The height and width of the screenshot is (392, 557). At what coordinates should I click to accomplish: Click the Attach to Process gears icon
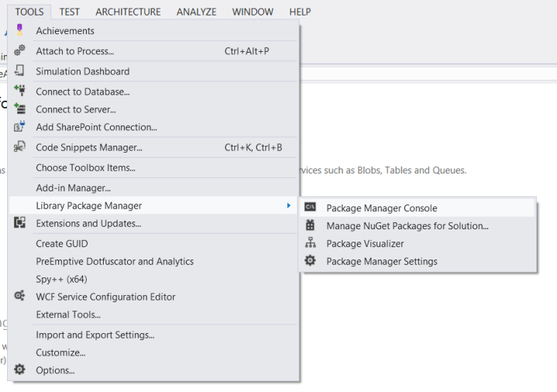pos(20,51)
